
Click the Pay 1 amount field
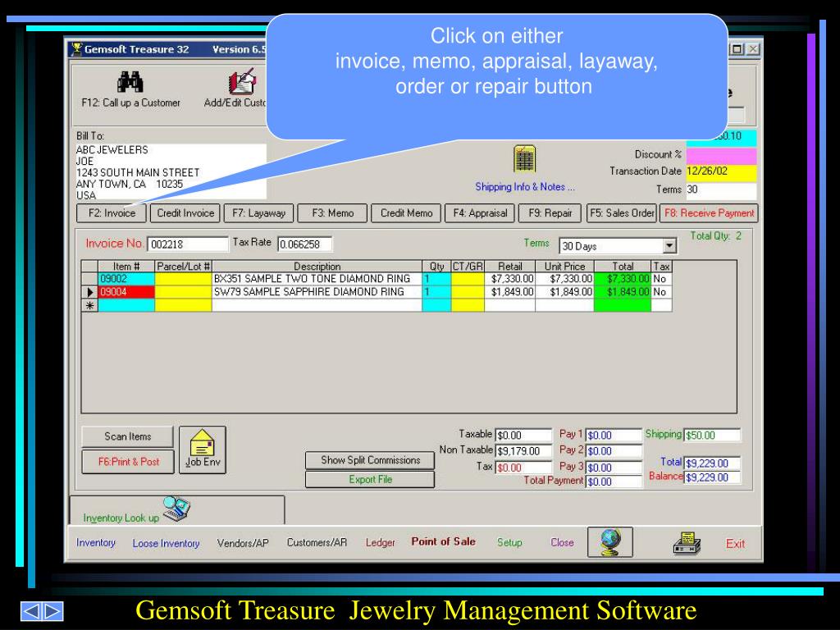pos(614,436)
